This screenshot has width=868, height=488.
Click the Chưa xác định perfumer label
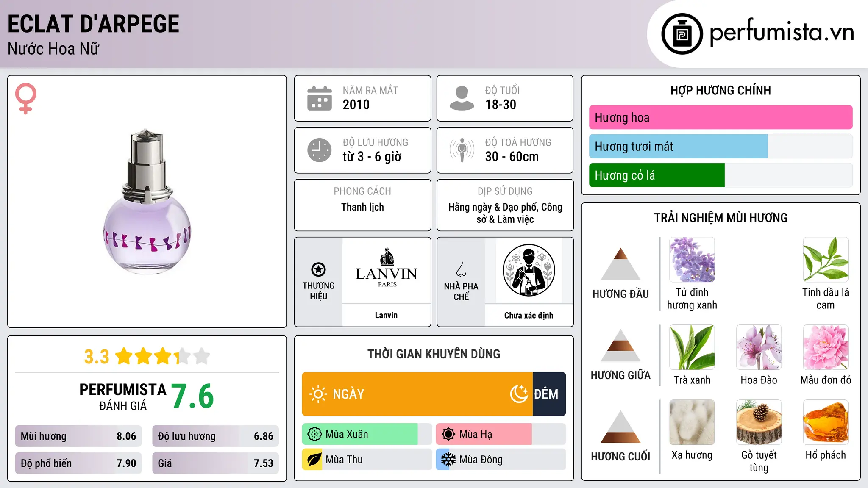click(529, 315)
